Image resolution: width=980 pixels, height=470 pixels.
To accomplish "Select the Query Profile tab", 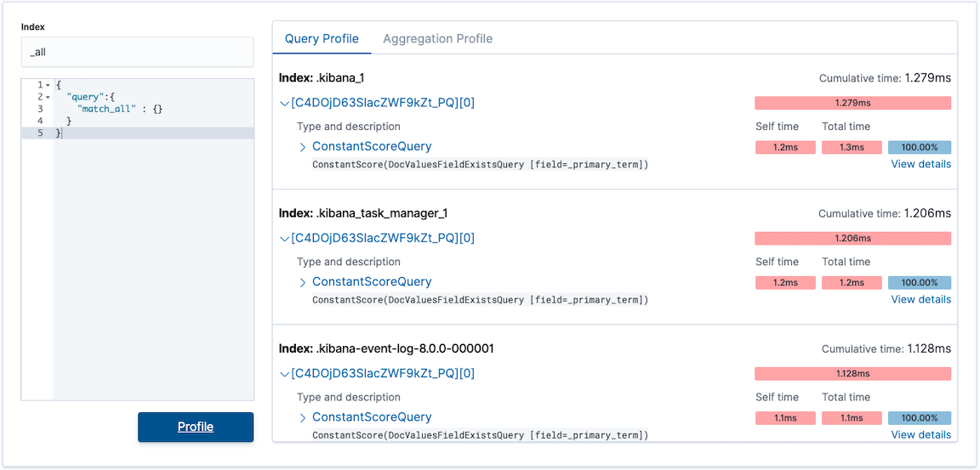I will click(x=322, y=39).
